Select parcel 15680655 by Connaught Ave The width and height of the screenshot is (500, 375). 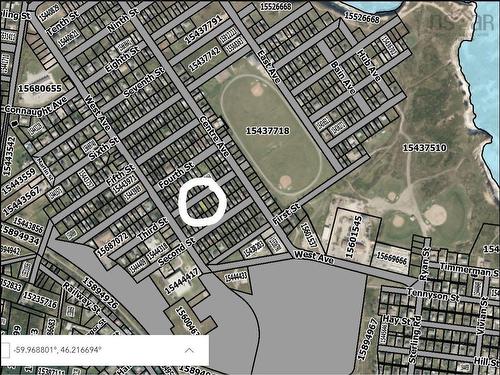pyautogui.click(x=40, y=88)
